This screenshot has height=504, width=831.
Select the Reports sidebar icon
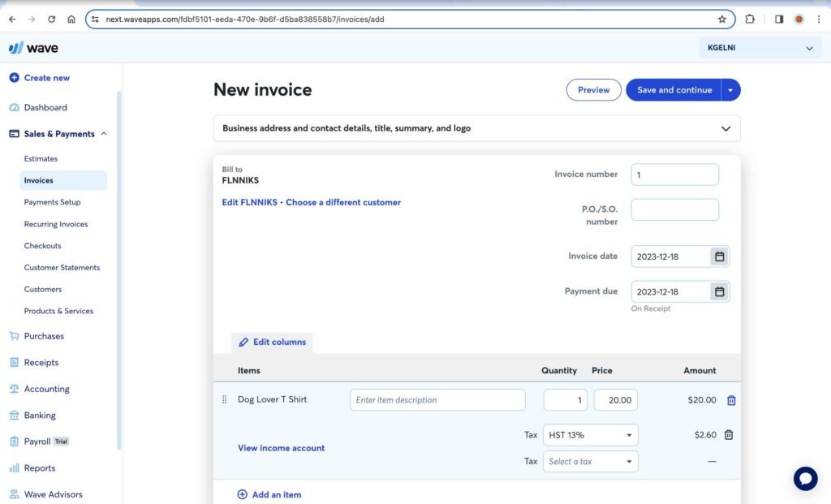(x=14, y=467)
